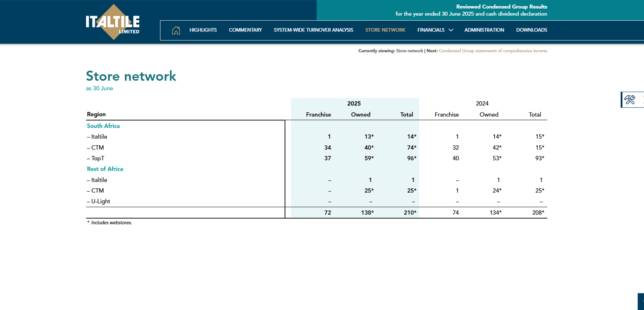Select the 2025 "Franchise" column header
This screenshot has width=644, height=310.
[x=319, y=115]
